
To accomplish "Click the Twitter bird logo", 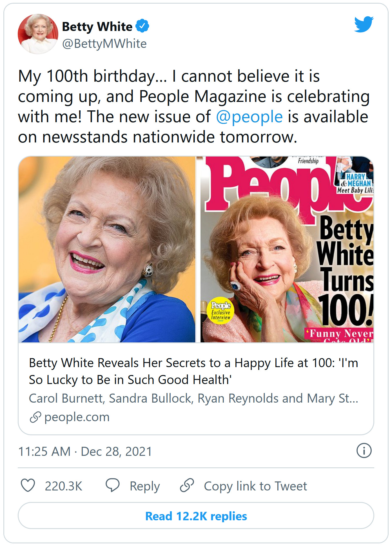I will [x=364, y=24].
